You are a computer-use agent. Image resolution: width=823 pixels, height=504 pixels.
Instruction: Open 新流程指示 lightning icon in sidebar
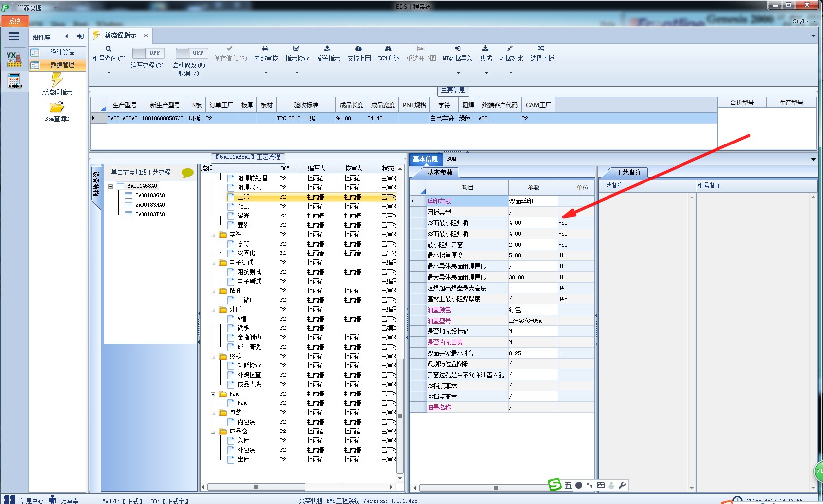click(57, 80)
